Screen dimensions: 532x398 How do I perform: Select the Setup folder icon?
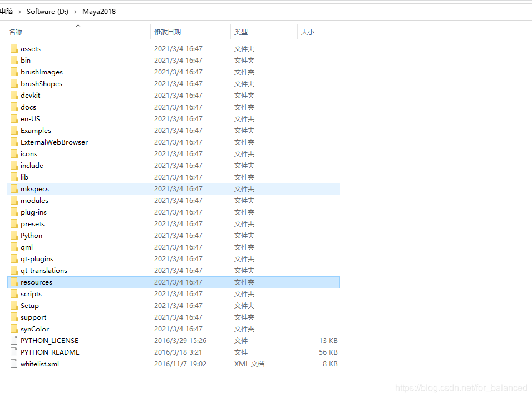[x=14, y=306]
